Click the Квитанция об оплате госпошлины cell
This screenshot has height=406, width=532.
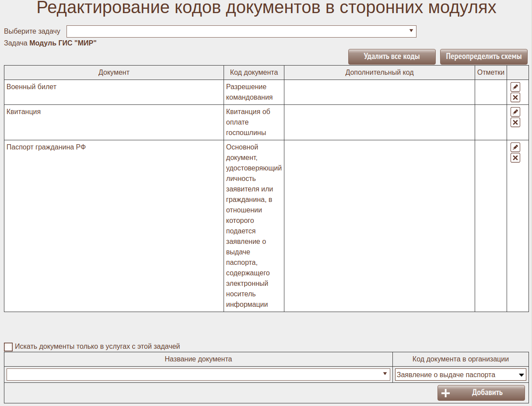coord(248,122)
